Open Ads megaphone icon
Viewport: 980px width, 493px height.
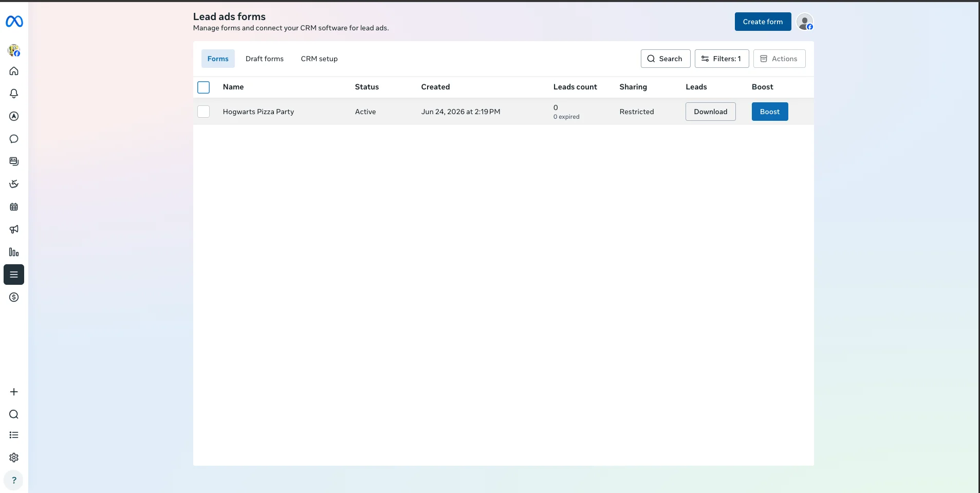[x=14, y=229]
